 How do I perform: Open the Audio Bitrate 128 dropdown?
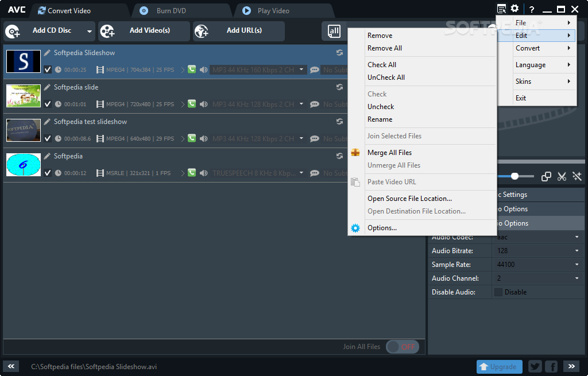click(x=577, y=251)
